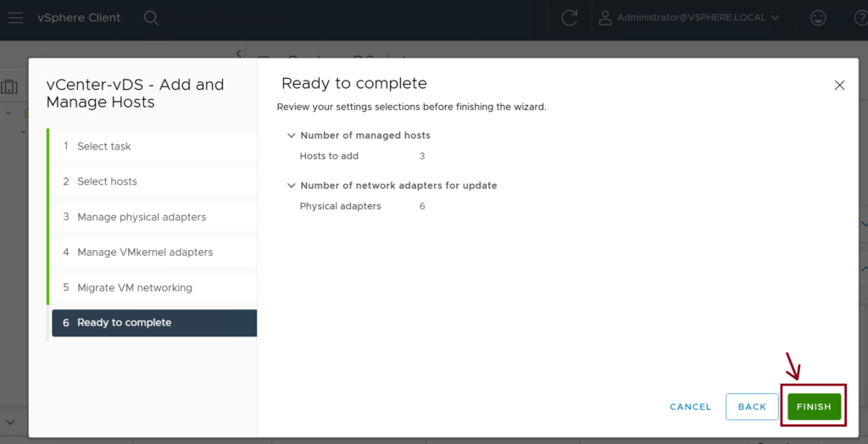Expand the bottom-left panel chevron

pyautogui.click(x=9, y=423)
